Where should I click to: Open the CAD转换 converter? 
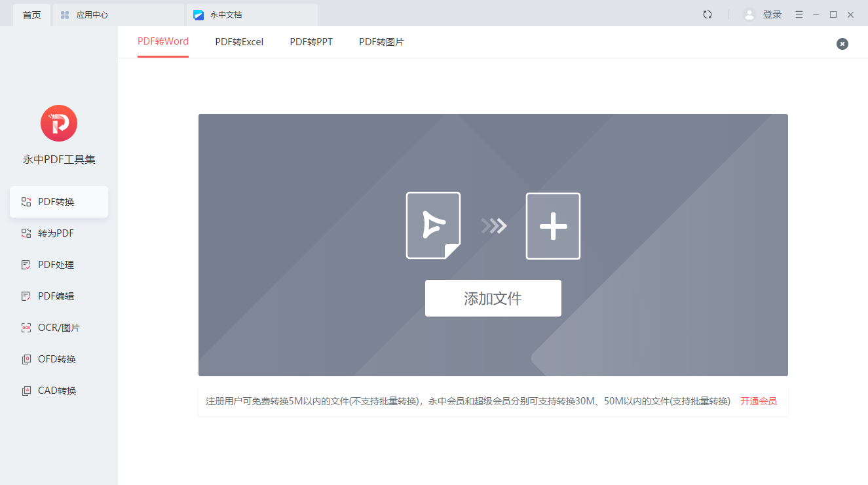point(58,390)
